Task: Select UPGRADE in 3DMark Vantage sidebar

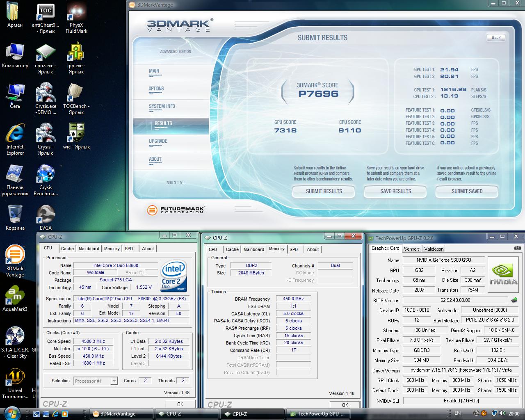Action: [x=158, y=141]
